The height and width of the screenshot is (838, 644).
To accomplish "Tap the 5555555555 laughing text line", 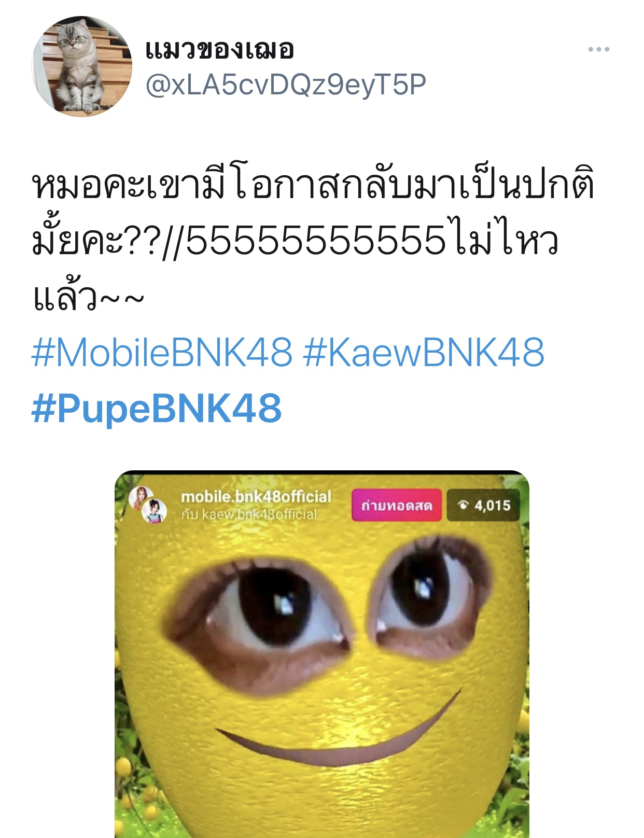I will (315, 242).
